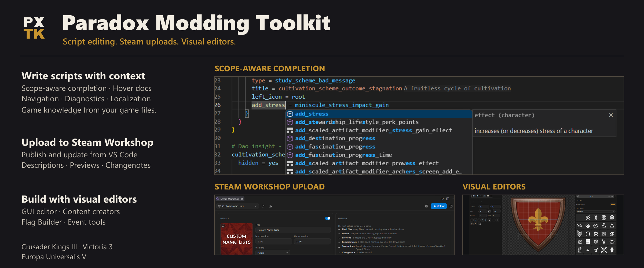Viewport: 644px width, 268px height.
Task: Pick add_scaled_artifact_modifier_stress_gain_effect suggestion
Action: click(379, 131)
